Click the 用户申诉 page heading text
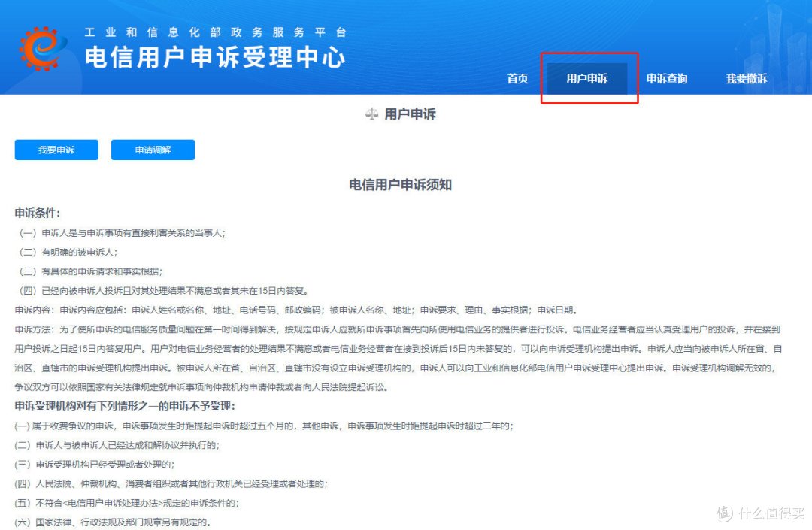 point(411,114)
